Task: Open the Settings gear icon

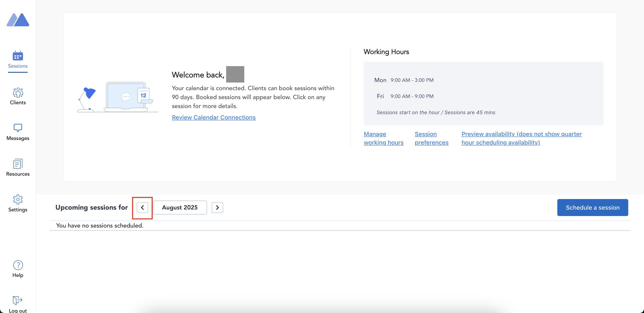Action: [x=18, y=199]
